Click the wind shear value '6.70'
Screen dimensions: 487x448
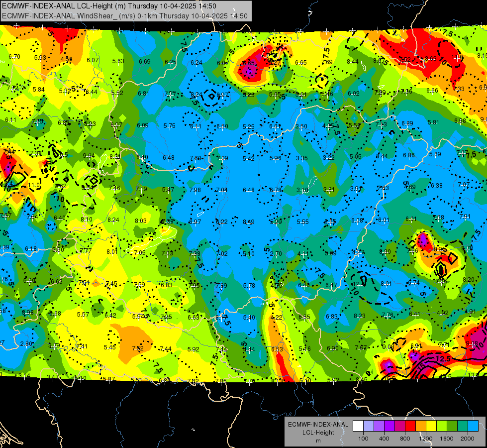(14, 57)
